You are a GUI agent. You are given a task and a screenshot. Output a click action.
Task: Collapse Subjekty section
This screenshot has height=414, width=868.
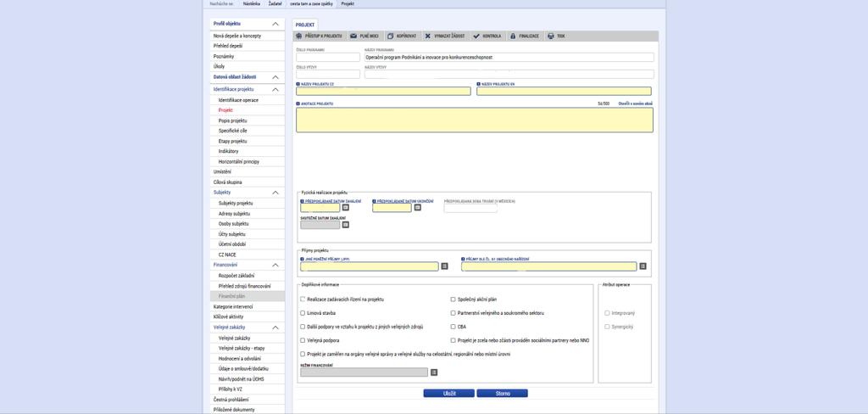point(275,193)
